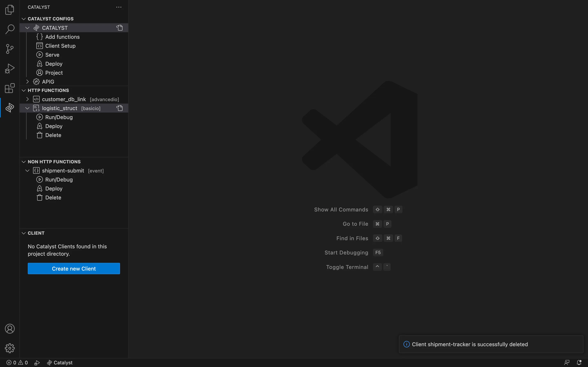This screenshot has width=588, height=367.
Task: Click errors and warnings status bar item
Action: 17,362
